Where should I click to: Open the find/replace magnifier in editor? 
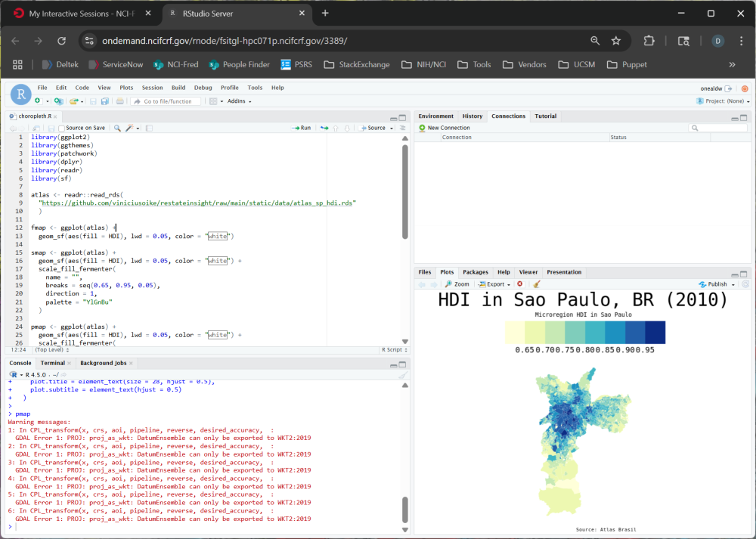tap(117, 128)
